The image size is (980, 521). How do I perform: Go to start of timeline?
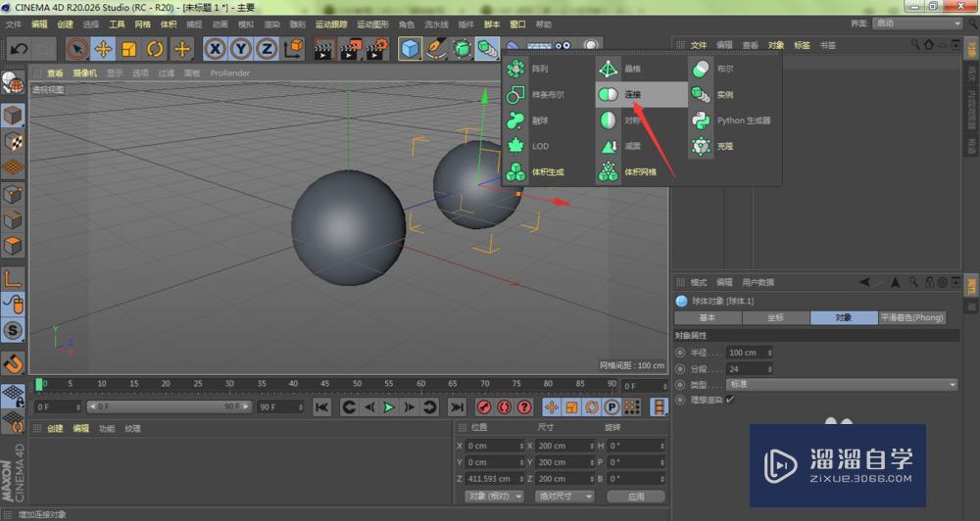321,407
